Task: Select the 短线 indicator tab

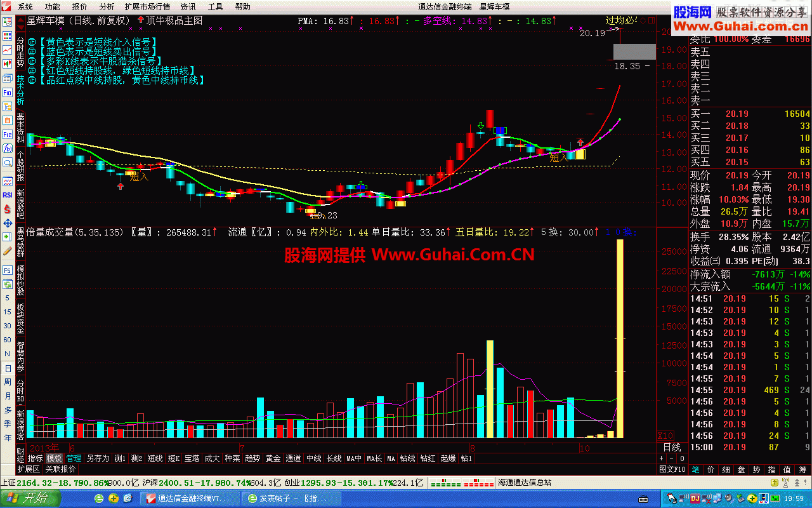Action: 155,458
